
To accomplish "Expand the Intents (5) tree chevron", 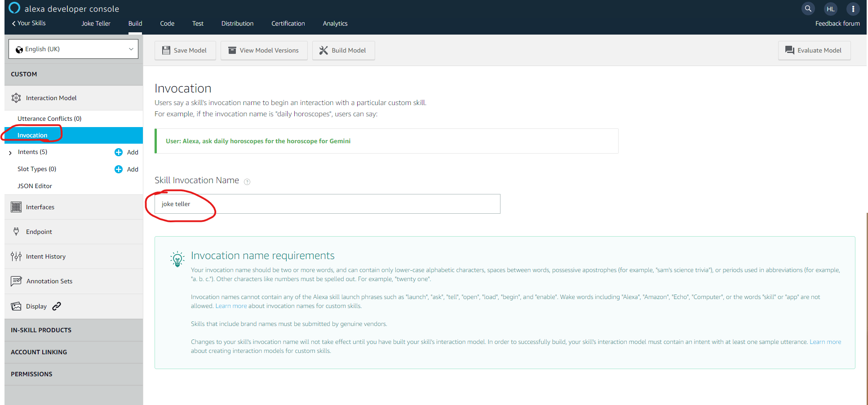I will pyautogui.click(x=10, y=153).
